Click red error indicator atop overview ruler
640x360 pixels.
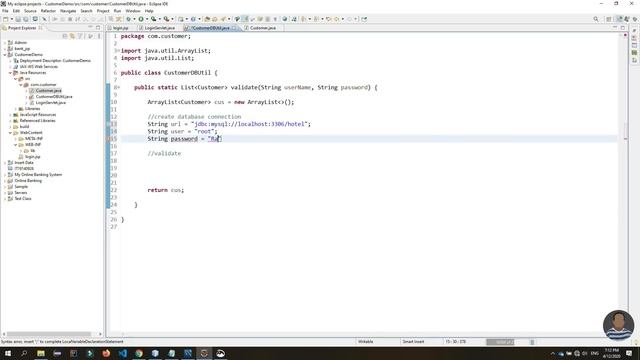(x=625, y=36)
